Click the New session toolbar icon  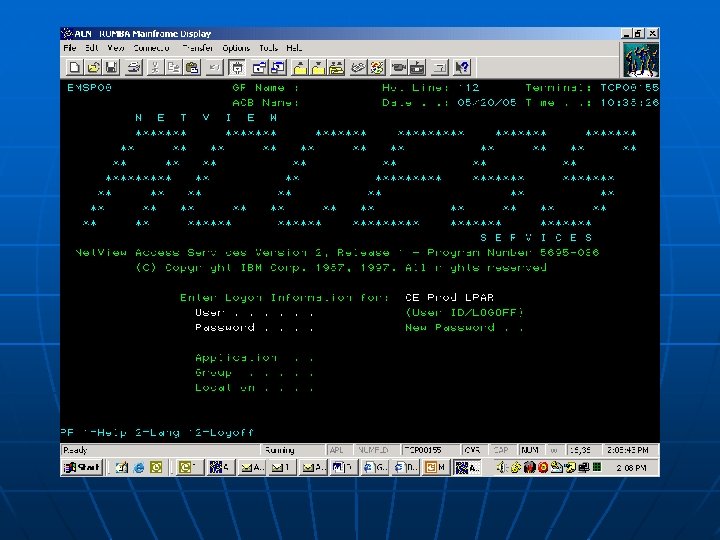click(x=74, y=68)
